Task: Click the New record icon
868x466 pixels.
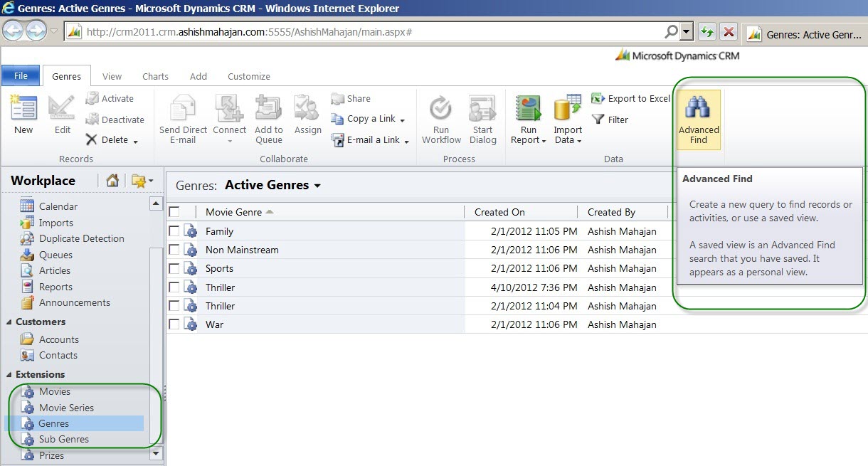Action: [x=23, y=108]
